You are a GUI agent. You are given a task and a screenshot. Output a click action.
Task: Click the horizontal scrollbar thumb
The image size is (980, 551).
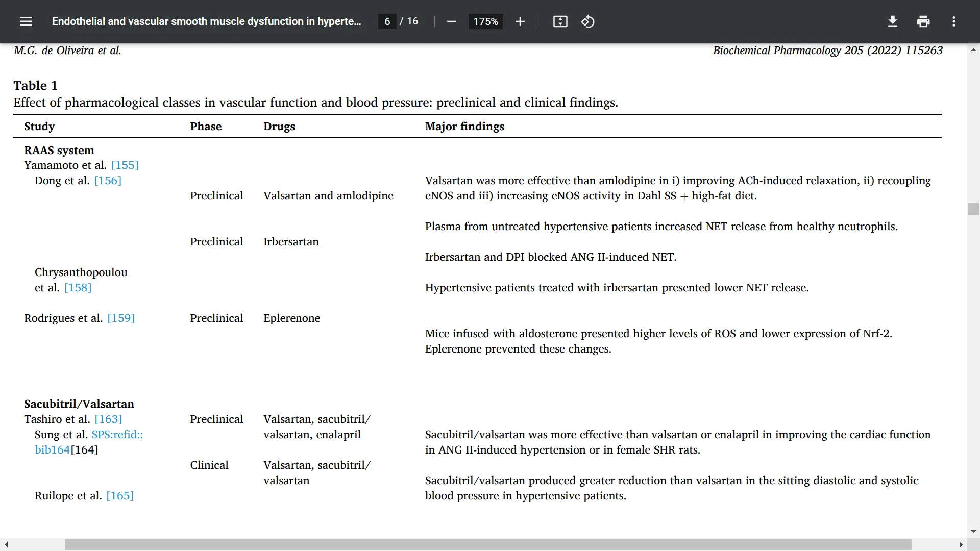point(488,545)
